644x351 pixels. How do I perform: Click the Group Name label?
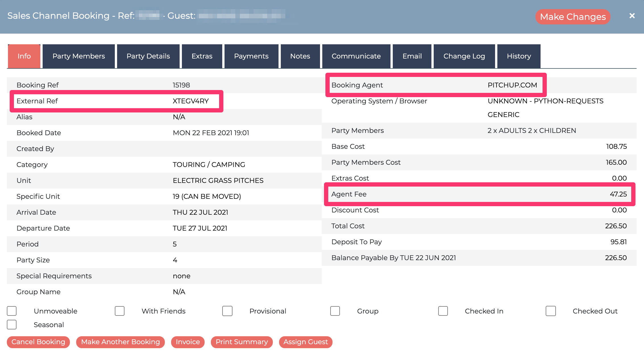38,292
